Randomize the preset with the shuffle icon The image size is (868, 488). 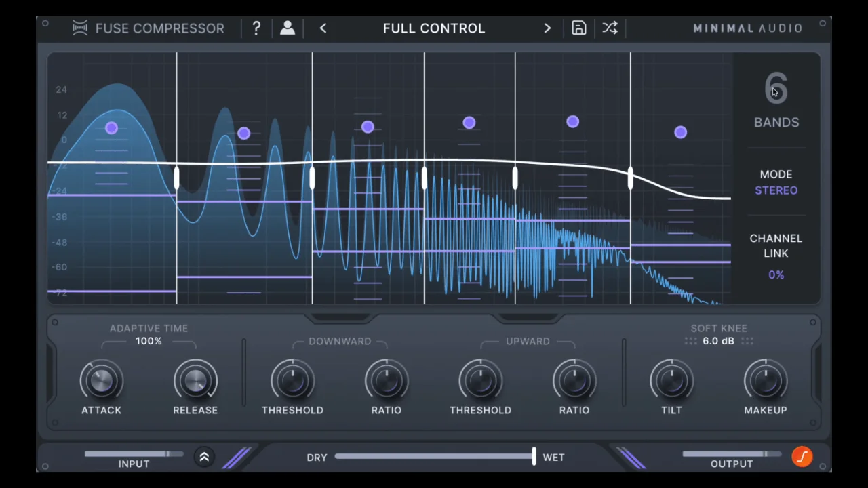coord(610,28)
